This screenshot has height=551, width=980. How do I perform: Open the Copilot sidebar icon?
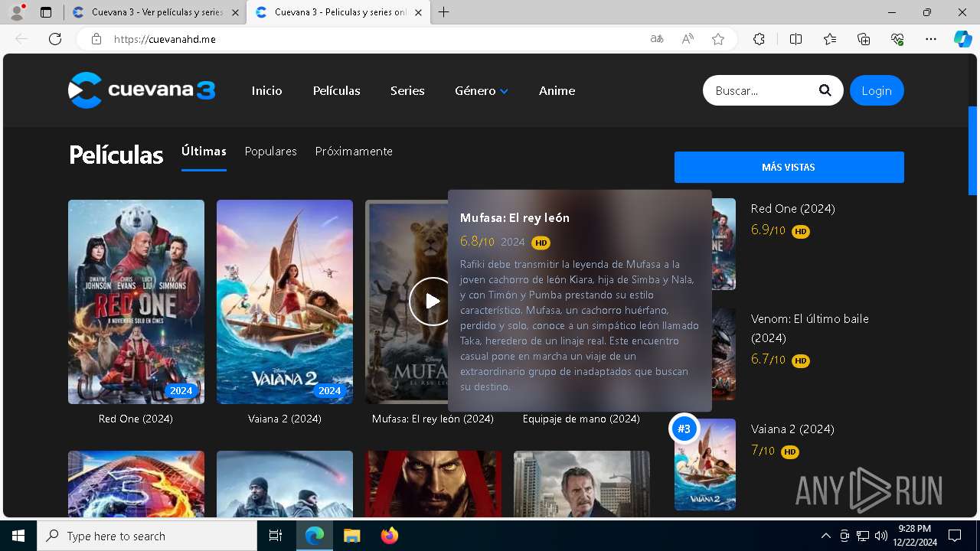click(x=962, y=39)
